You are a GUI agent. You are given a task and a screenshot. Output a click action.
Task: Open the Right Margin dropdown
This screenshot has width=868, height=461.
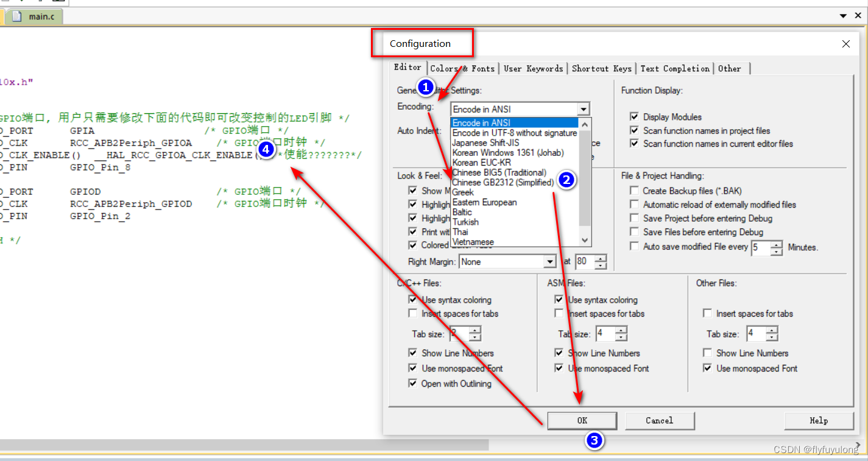pos(550,262)
